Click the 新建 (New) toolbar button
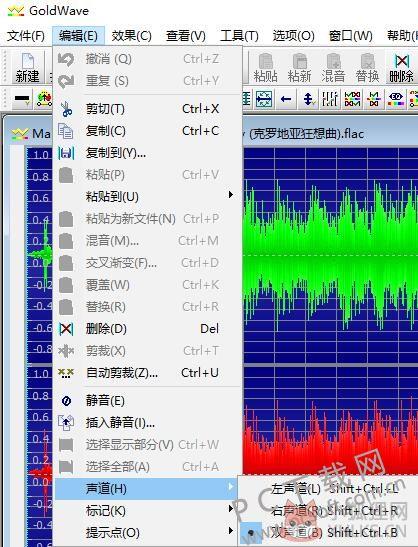418x547 pixels. (27, 67)
